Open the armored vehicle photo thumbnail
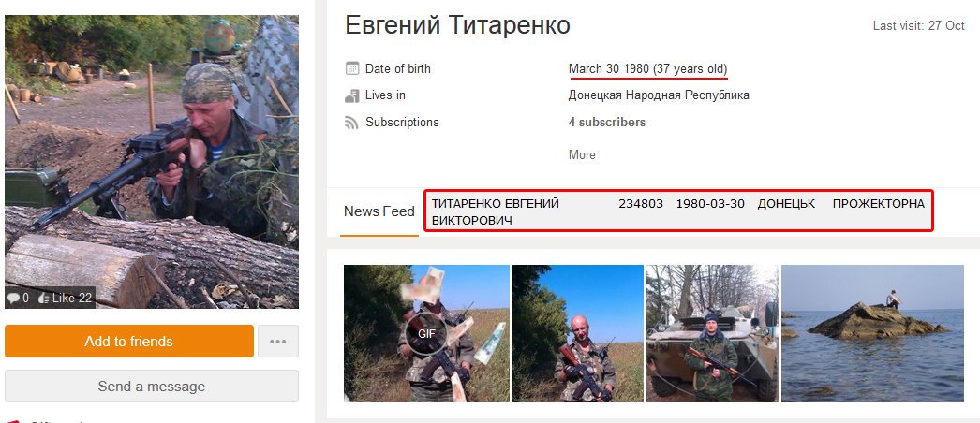 coord(712,333)
